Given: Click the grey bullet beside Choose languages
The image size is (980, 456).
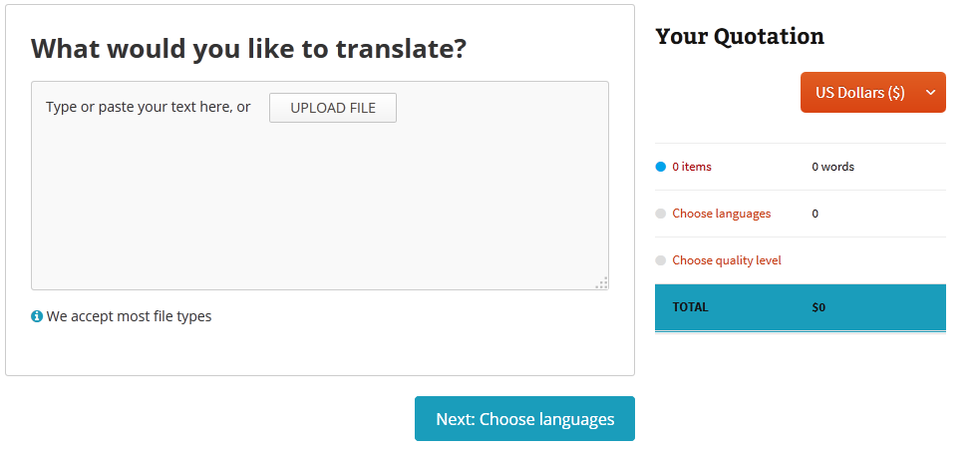Looking at the screenshot, I should point(660,214).
